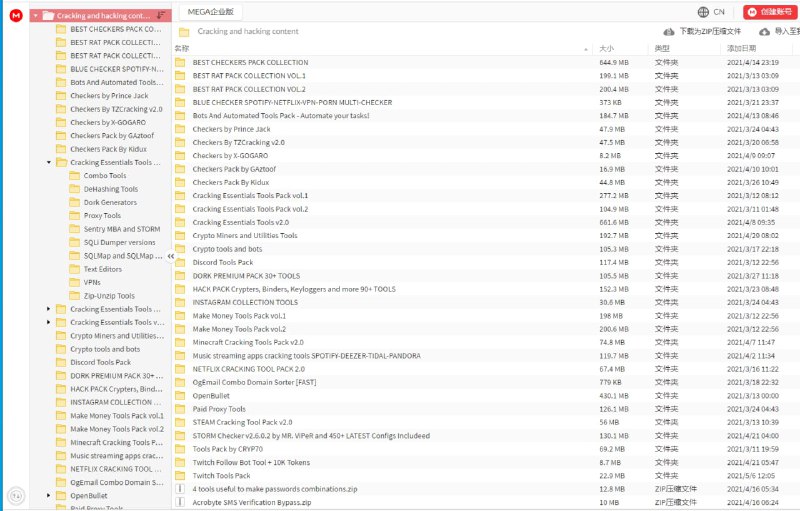Click the Discord Tools Pack folder icon in list
This screenshot has width=800, height=511.
[180, 262]
